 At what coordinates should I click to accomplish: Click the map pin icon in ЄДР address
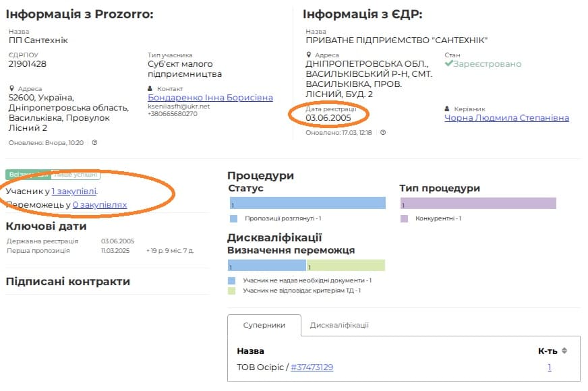pyautogui.click(x=309, y=55)
